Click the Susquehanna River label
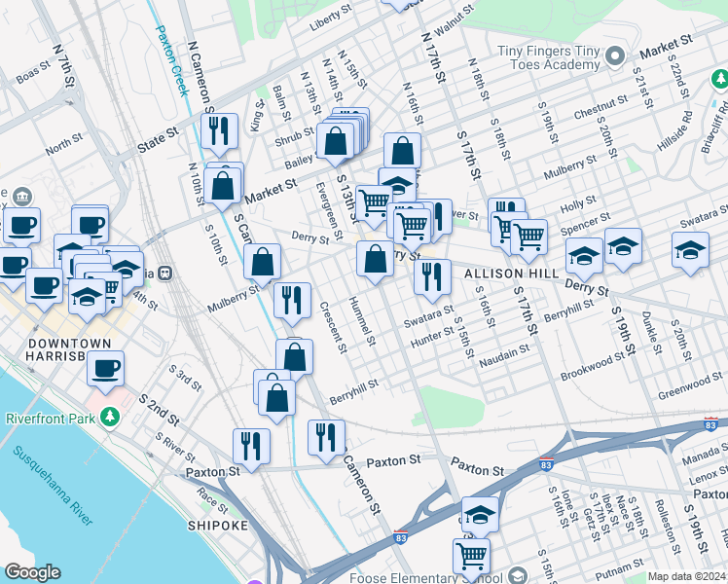Screen dimensions: 728x584 [53, 485]
